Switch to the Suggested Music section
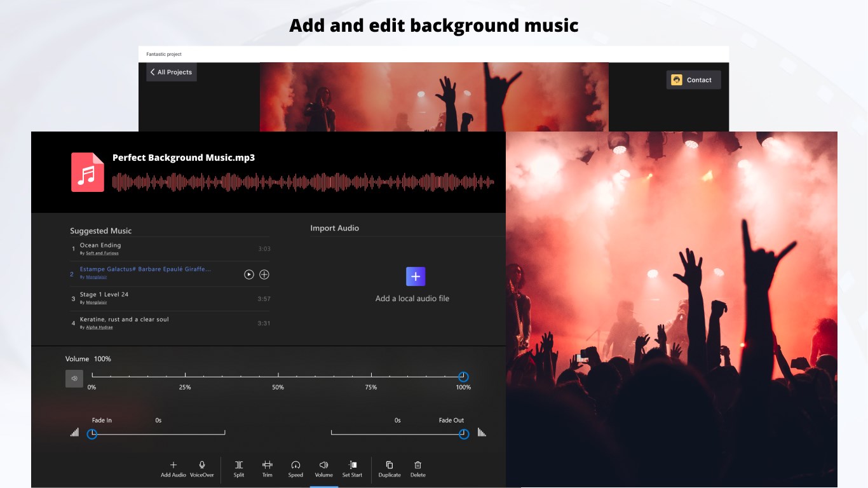The width and height of the screenshot is (868, 488). [x=100, y=231]
